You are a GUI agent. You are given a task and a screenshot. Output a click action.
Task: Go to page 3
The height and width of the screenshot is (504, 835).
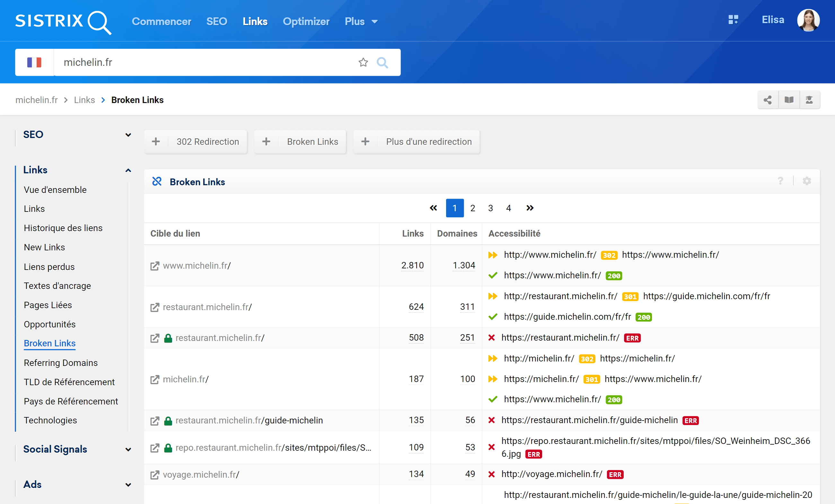[x=491, y=208]
